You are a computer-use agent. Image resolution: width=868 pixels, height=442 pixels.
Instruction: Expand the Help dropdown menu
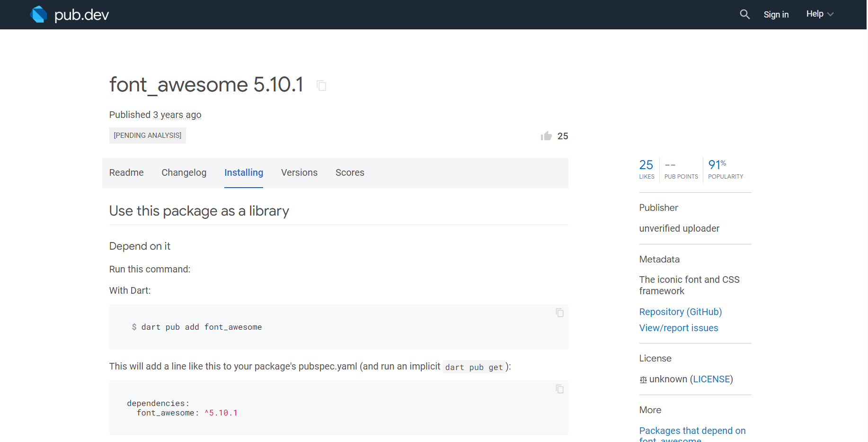click(820, 14)
